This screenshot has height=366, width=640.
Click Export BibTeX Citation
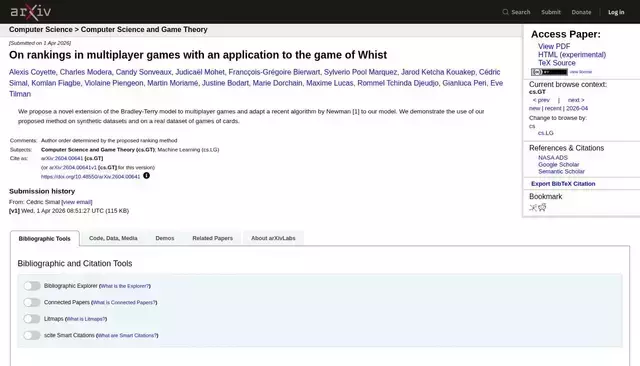563,184
